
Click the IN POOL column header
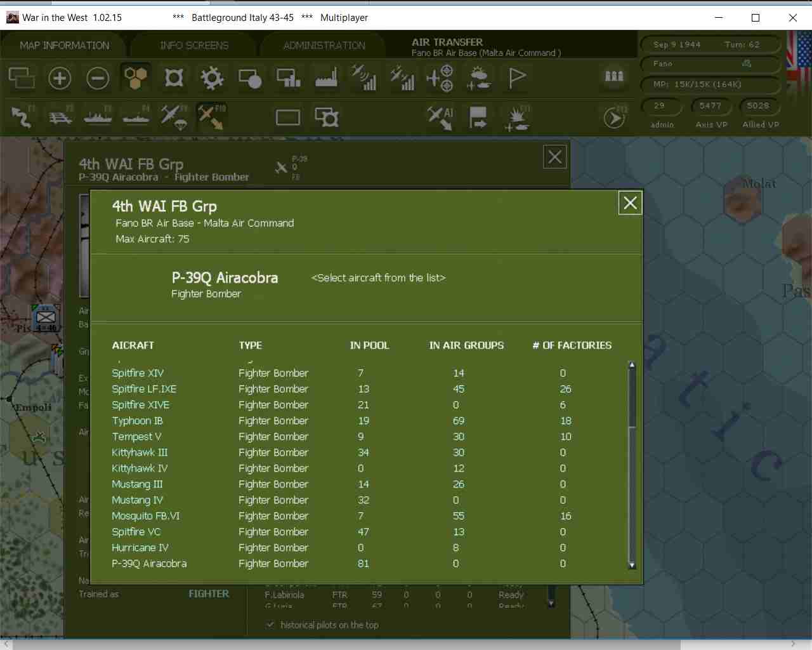point(370,345)
